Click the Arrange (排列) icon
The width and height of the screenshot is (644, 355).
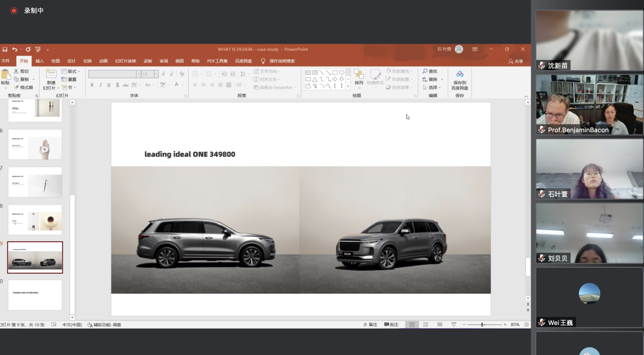click(359, 74)
